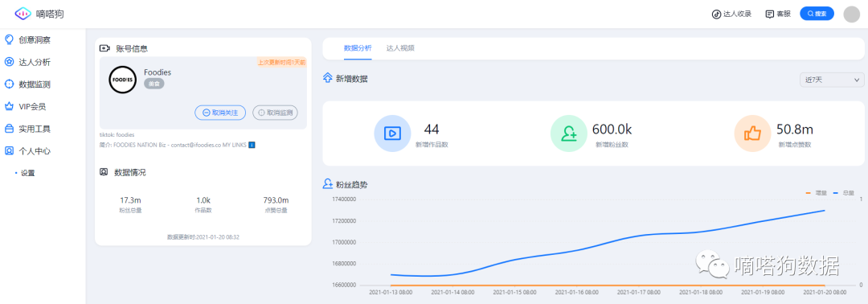Viewport: 868px width, 304px height.
Task: Click the user avatar circle
Action: (851, 14)
